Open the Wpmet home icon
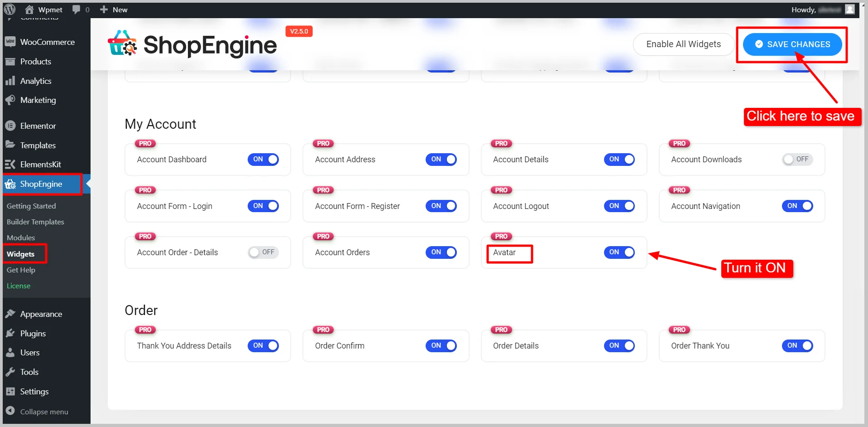 click(x=29, y=10)
